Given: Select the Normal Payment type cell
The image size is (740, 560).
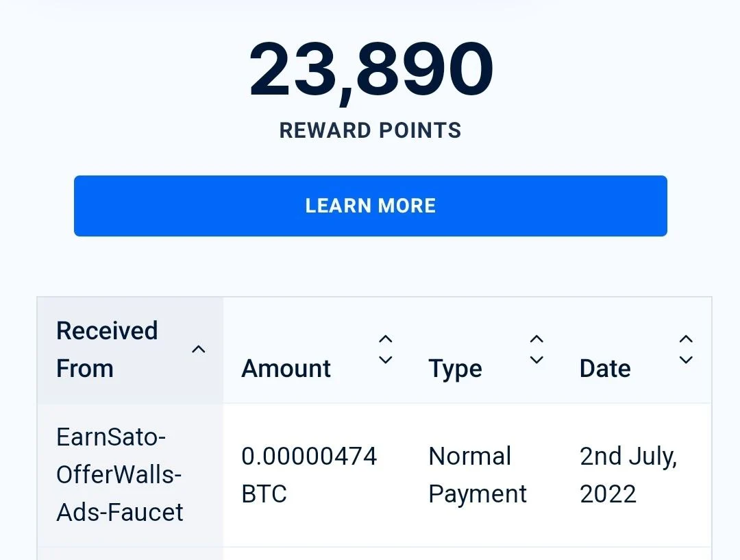Looking at the screenshot, I should 486,475.
